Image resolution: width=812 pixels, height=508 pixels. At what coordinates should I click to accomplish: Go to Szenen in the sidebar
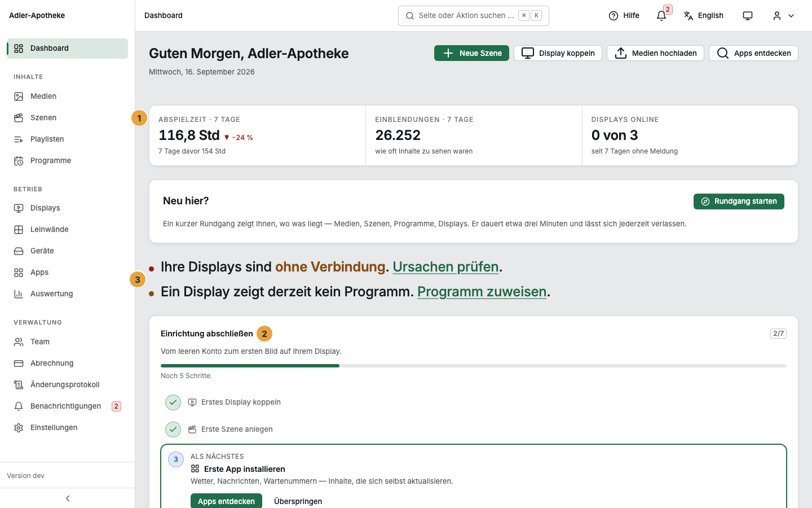[x=68, y=117]
